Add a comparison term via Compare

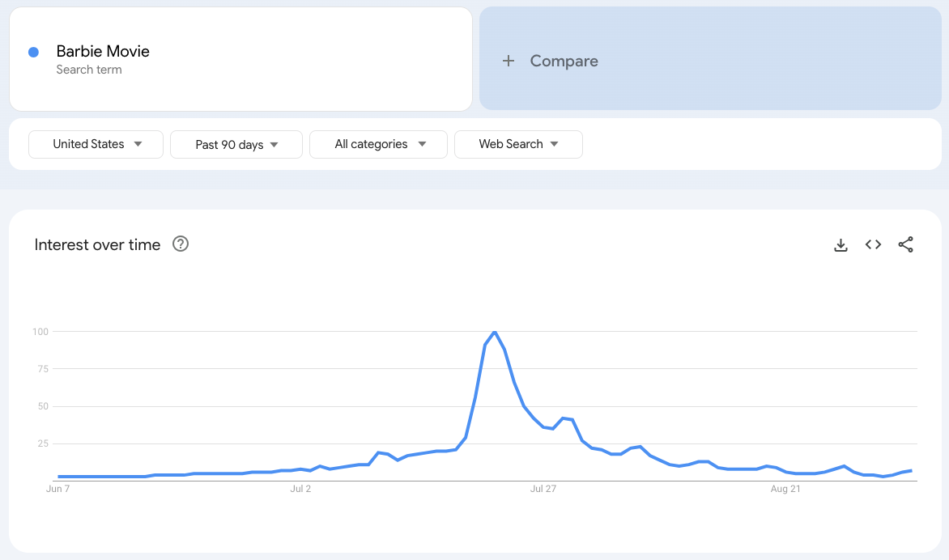[x=711, y=58]
